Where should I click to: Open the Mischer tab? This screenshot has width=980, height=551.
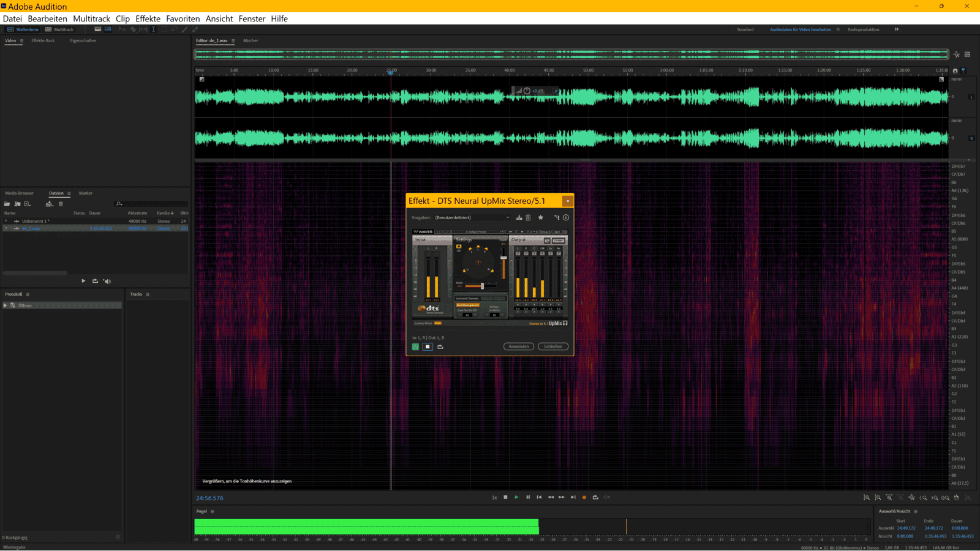coord(251,40)
